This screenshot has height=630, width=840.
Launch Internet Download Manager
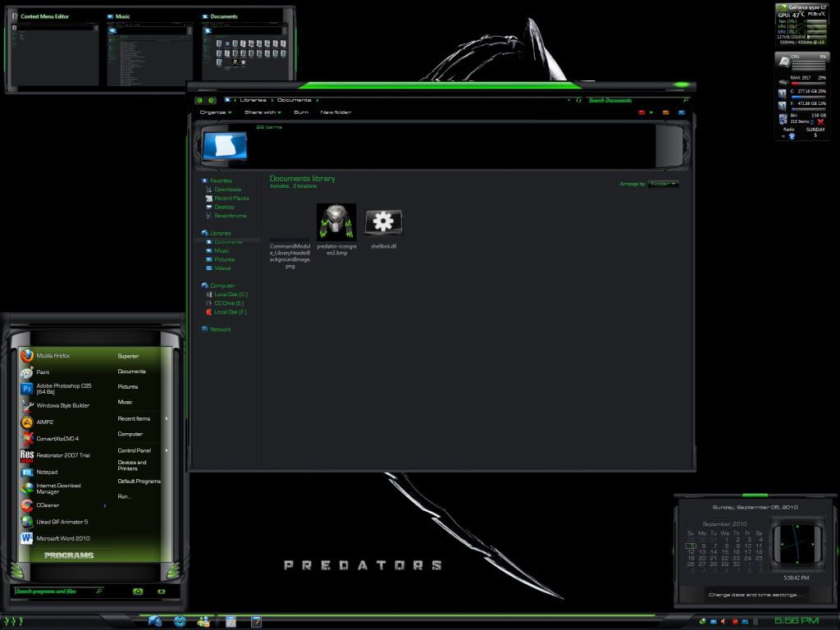[x=63, y=489]
